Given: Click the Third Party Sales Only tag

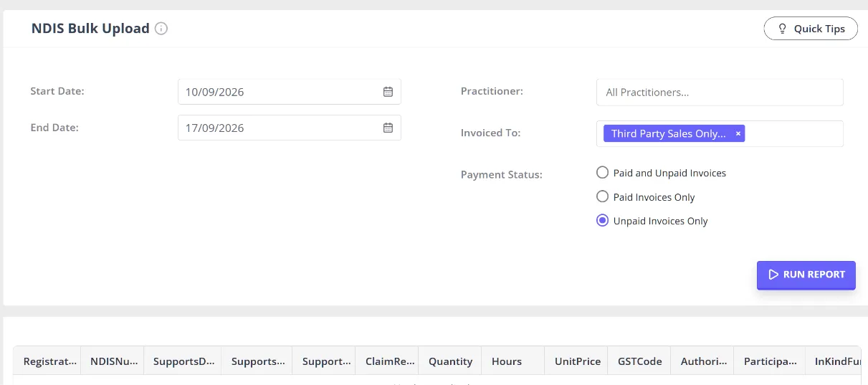Looking at the screenshot, I should coord(674,134).
